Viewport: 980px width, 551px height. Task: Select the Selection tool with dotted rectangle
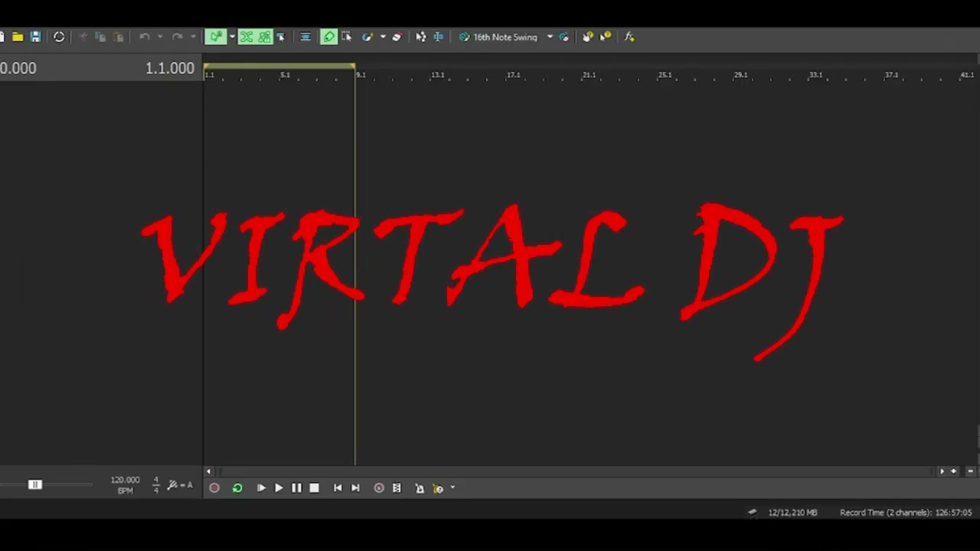pos(346,37)
